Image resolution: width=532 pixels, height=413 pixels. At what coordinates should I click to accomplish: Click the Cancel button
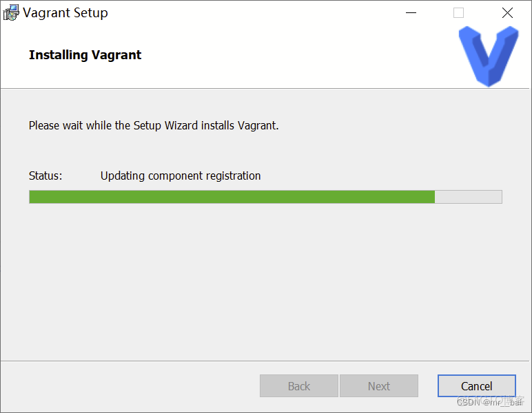click(476, 385)
